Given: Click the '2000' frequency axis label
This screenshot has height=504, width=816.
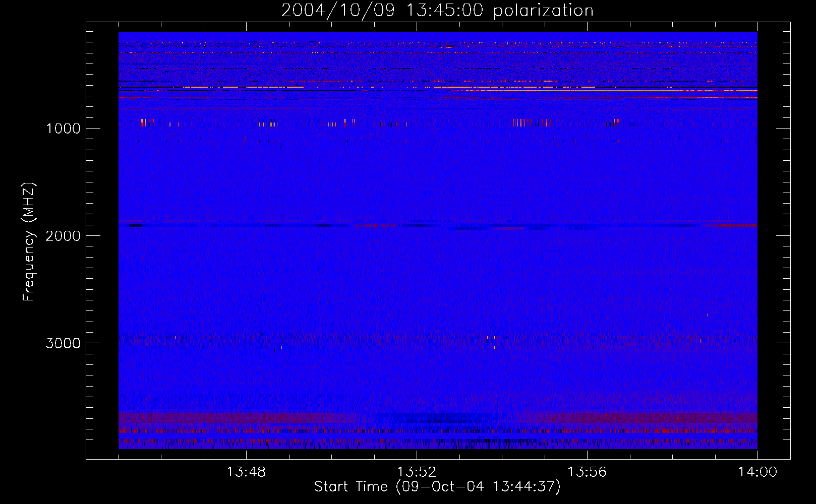Looking at the screenshot, I should tap(63, 236).
